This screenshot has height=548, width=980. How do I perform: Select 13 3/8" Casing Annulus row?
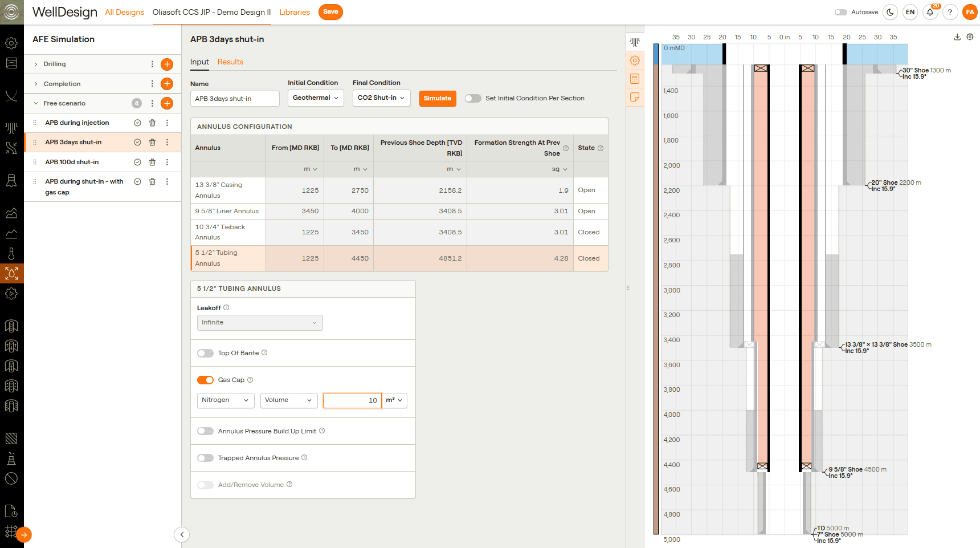(x=399, y=190)
